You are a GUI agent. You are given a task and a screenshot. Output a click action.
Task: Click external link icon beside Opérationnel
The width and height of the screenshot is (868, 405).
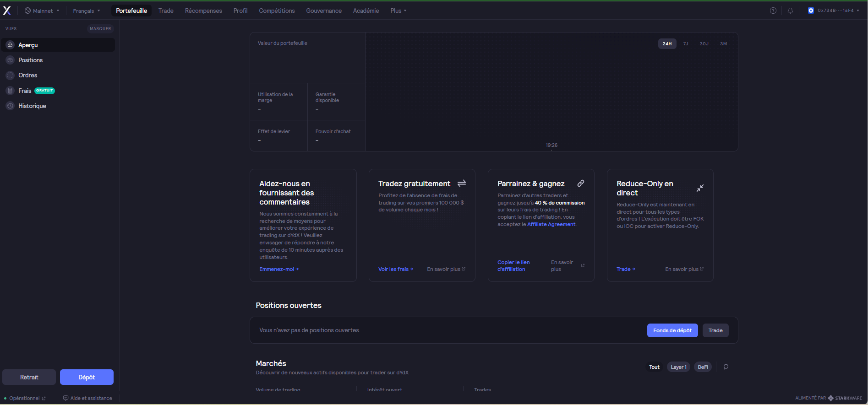44,398
